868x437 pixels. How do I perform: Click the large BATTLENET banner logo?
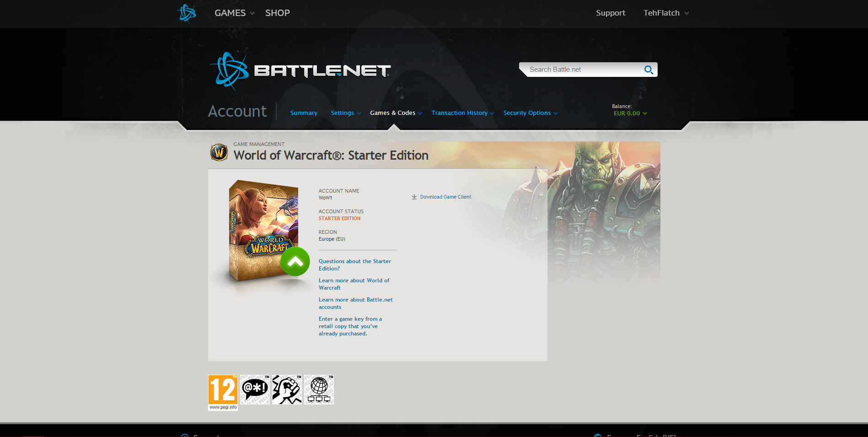pos(300,71)
